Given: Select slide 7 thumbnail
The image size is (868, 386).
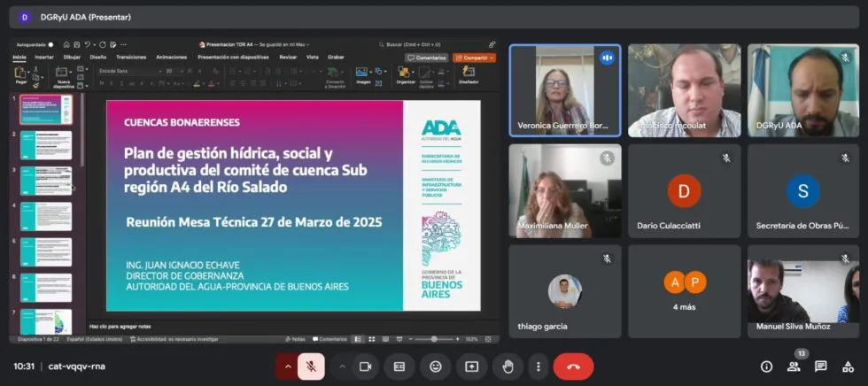Looking at the screenshot, I should [x=46, y=321].
